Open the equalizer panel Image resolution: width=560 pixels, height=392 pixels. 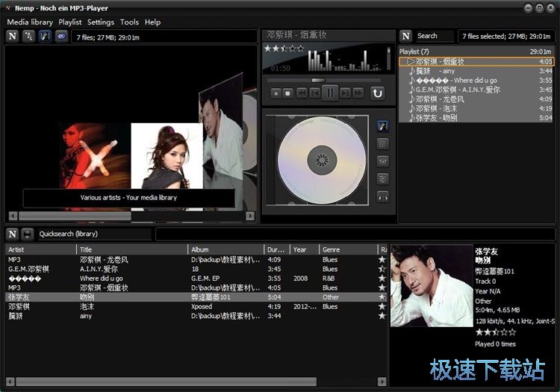click(x=382, y=161)
